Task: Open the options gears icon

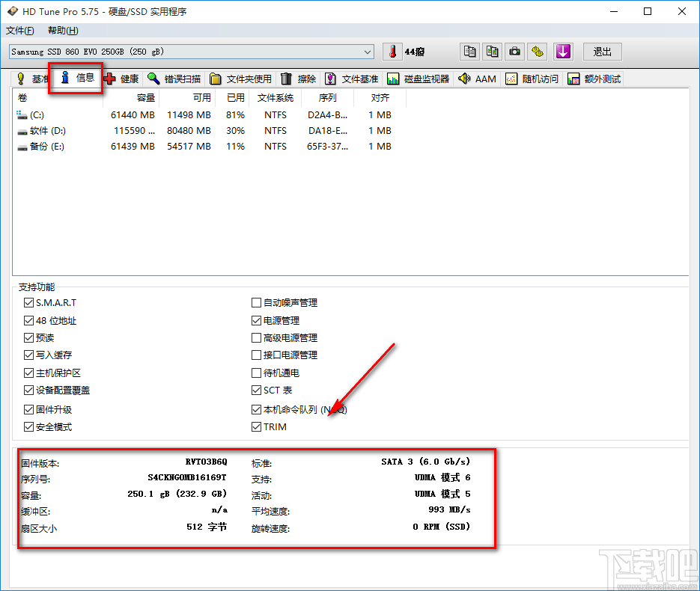Action: point(537,52)
